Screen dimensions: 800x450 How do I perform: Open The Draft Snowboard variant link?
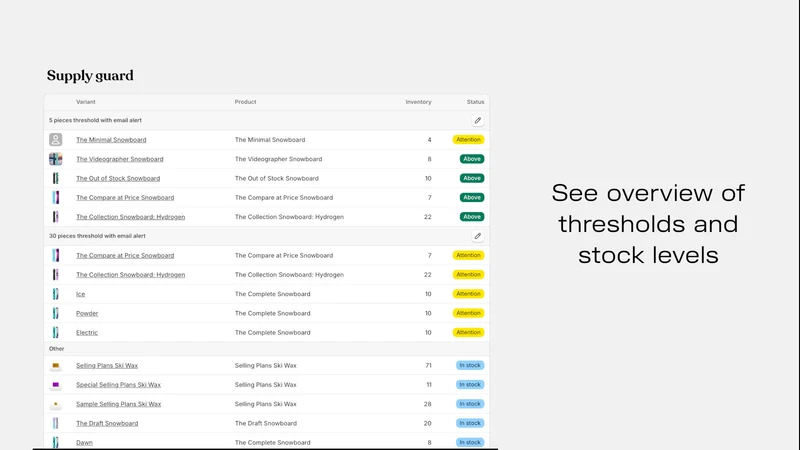(107, 423)
